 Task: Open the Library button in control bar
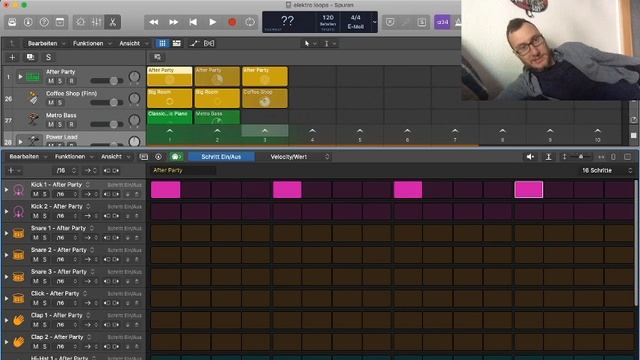pos(12,22)
